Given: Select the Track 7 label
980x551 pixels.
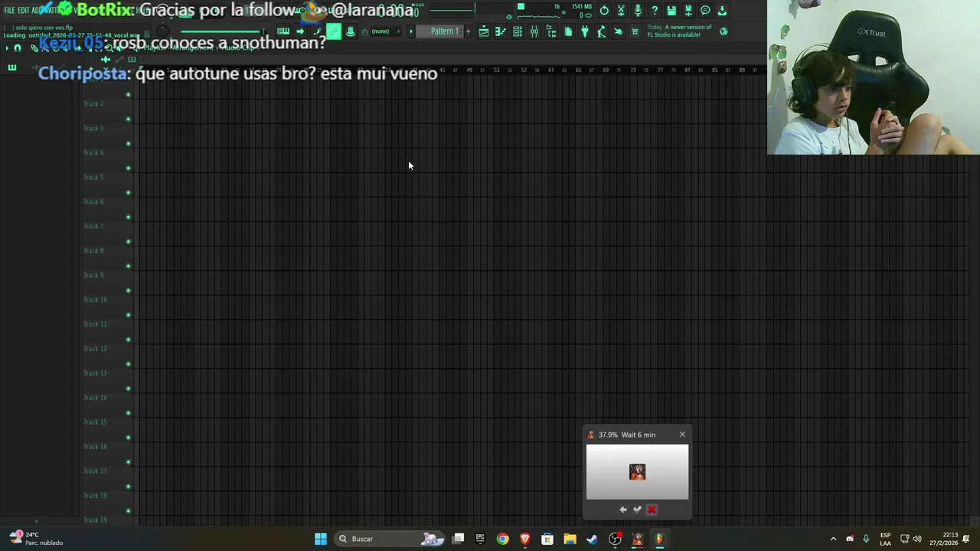Looking at the screenshot, I should coord(93,227).
